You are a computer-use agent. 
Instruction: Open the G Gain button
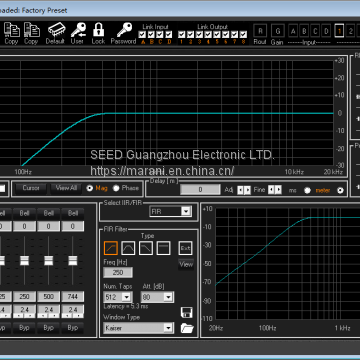pos(277,31)
